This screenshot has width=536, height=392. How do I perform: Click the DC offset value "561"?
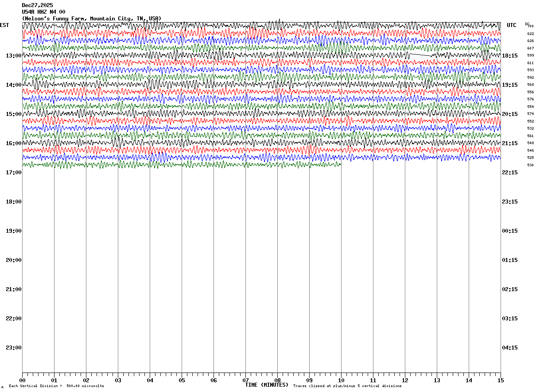[x=530, y=136]
